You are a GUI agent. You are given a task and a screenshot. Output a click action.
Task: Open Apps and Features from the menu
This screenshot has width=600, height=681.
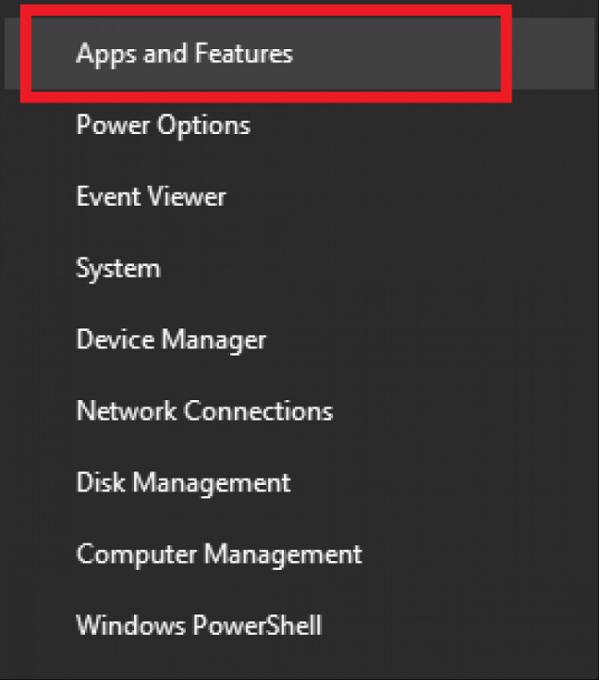pos(185,53)
